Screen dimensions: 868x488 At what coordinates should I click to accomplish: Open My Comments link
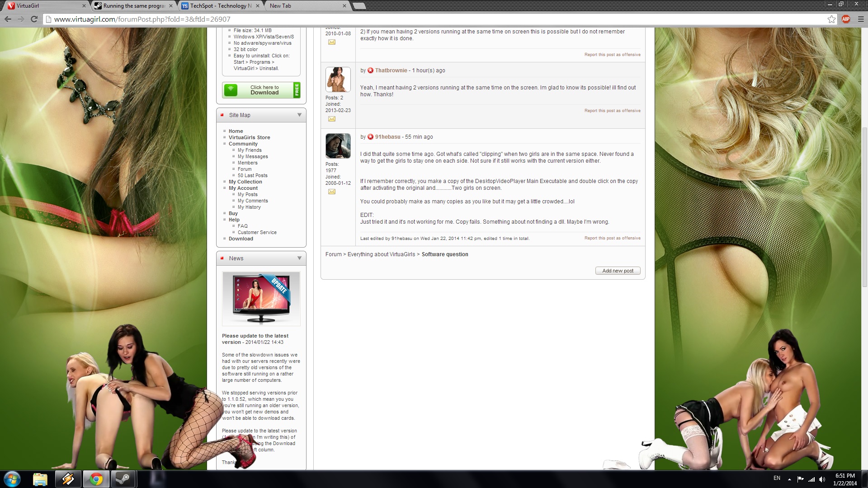tap(253, 201)
